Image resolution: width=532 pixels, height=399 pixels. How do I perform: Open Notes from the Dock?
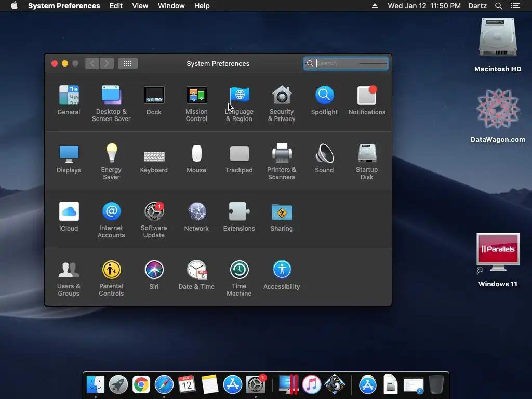pyautogui.click(x=210, y=385)
